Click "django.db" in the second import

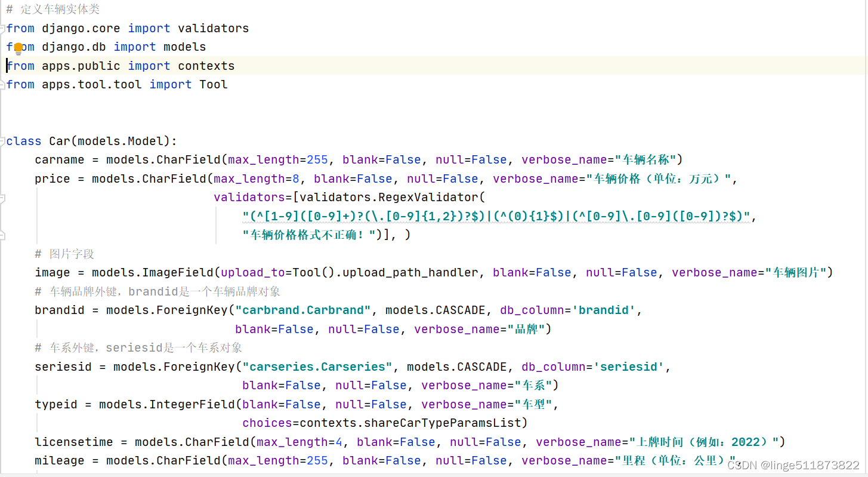74,47
